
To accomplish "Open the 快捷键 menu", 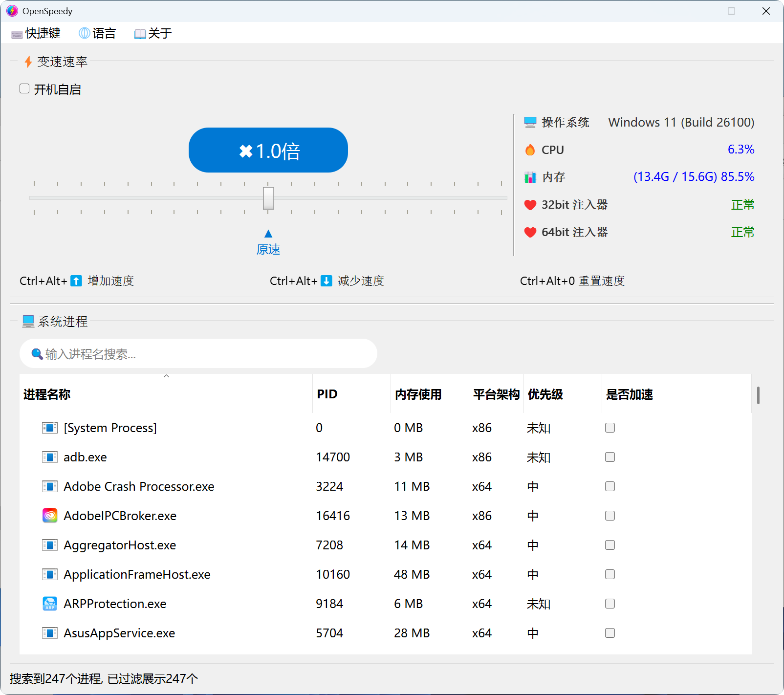I will coord(36,33).
